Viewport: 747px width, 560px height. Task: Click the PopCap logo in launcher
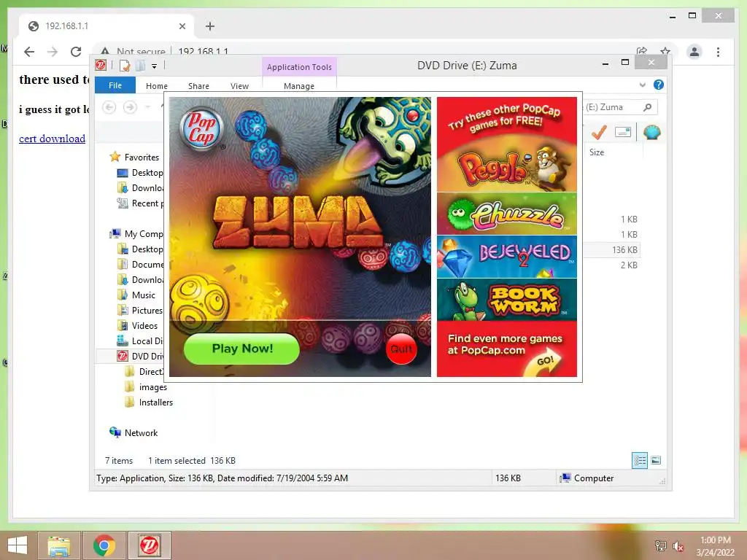[x=201, y=128]
